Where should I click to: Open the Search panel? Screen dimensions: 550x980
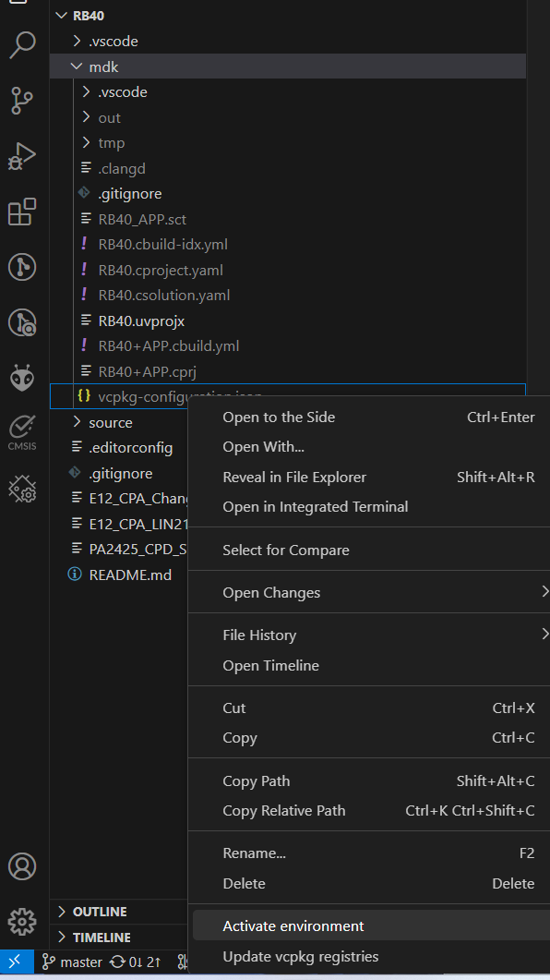click(22, 44)
